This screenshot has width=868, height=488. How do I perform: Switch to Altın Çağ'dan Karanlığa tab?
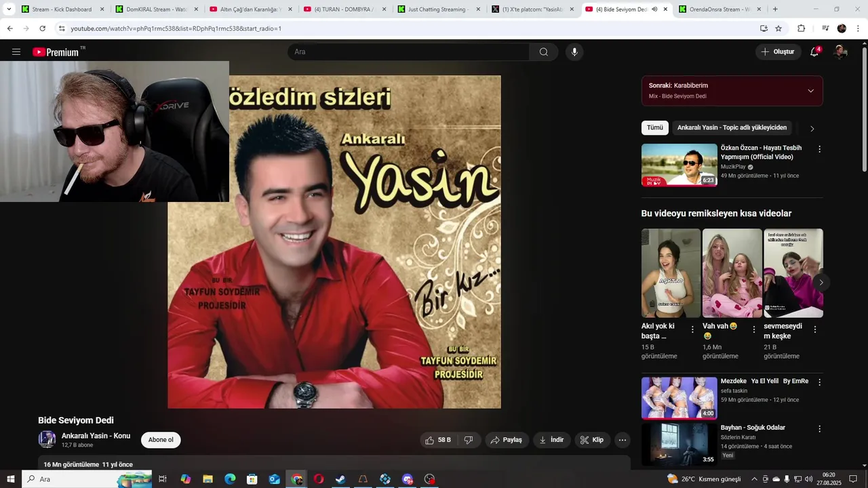[x=250, y=9]
